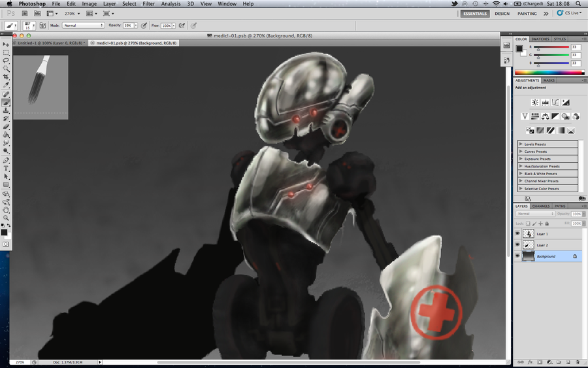The image size is (588, 368).
Task: Switch to the Design workspace
Action: 502,14
